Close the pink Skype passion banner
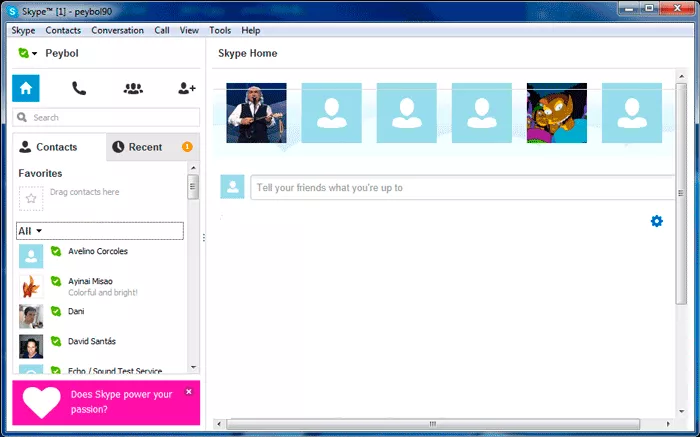The image size is (700, 437). 189,391
